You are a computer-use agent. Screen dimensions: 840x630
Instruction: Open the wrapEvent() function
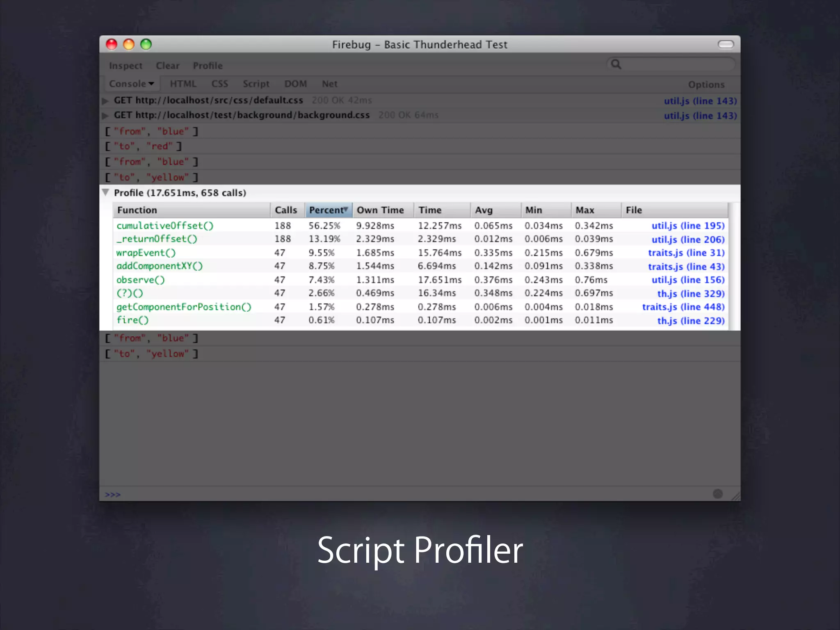click(x=146, y=253)
